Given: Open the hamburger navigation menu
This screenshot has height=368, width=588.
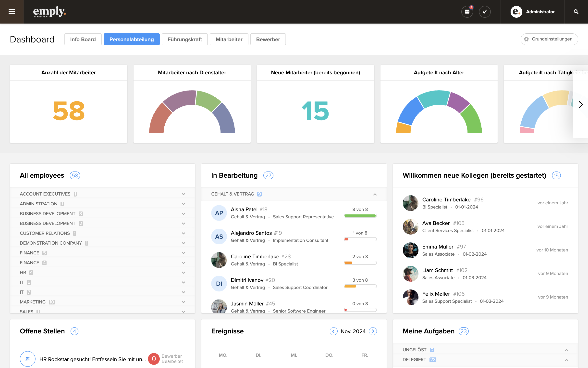Looking at the screenshot, I should coord(12,12).
